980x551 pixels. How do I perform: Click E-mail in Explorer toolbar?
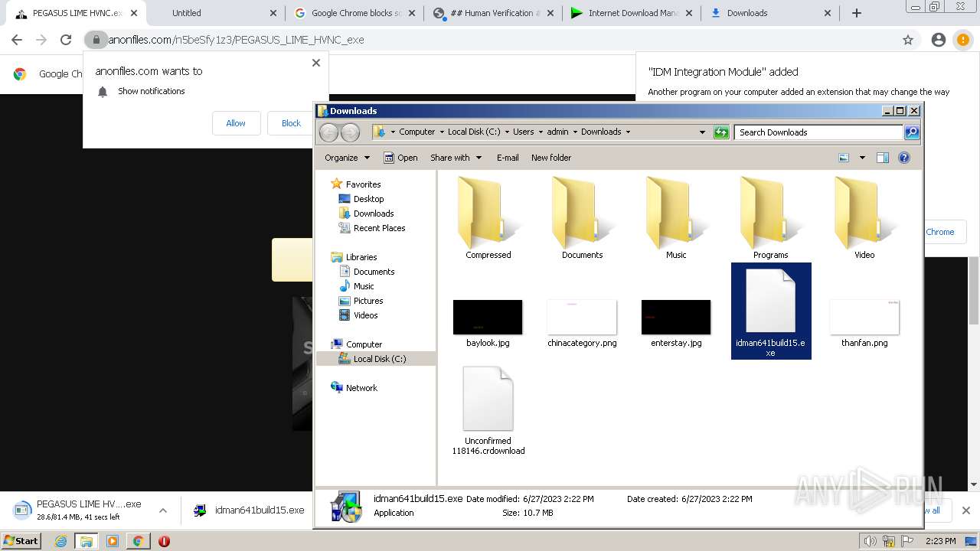click(x=508, y=158)
